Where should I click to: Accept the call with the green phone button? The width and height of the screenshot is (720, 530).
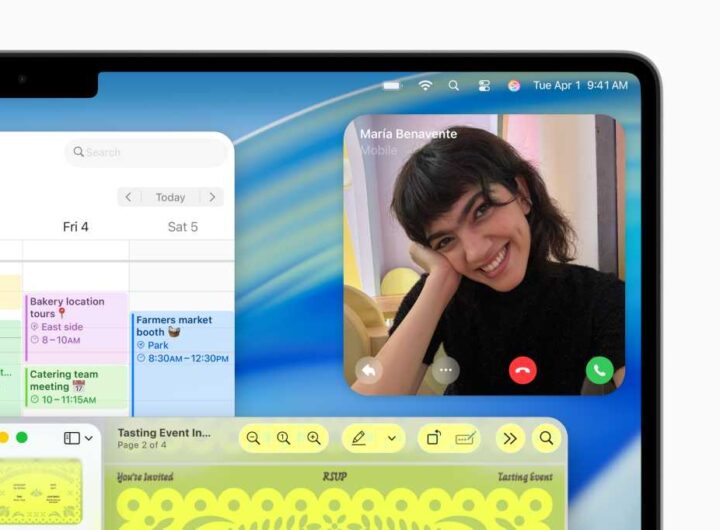599,370
